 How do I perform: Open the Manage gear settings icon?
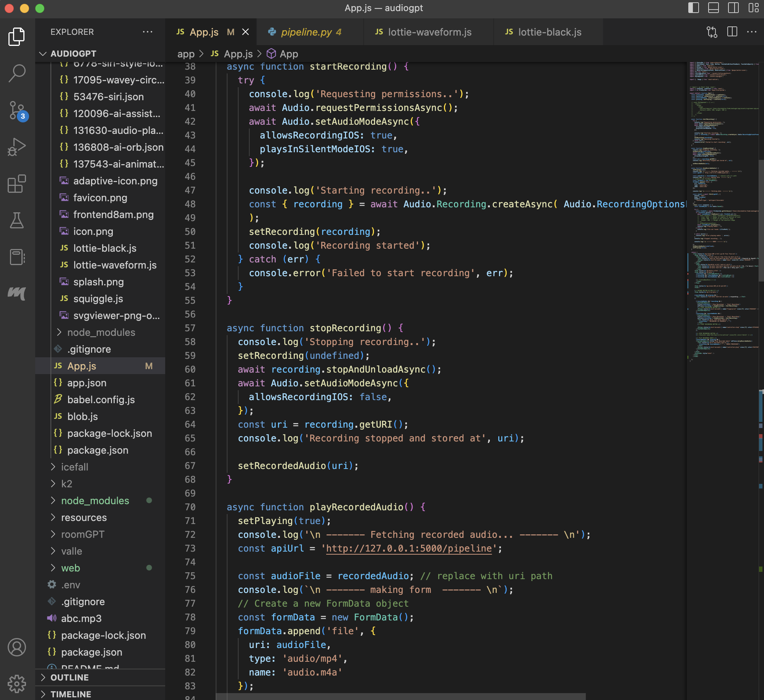tap(17, 684)
